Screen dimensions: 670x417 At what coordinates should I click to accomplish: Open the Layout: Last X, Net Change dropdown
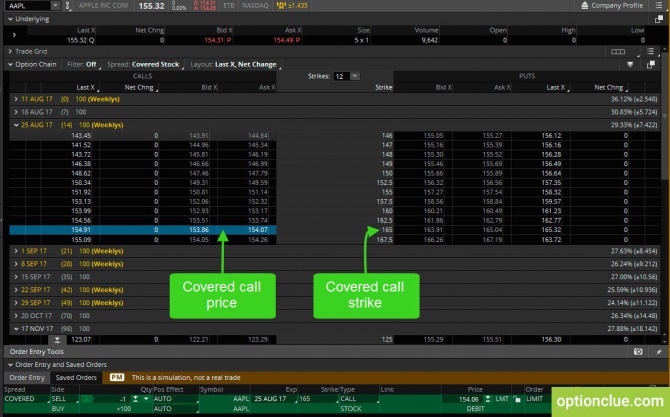click(x=235, y=65)
